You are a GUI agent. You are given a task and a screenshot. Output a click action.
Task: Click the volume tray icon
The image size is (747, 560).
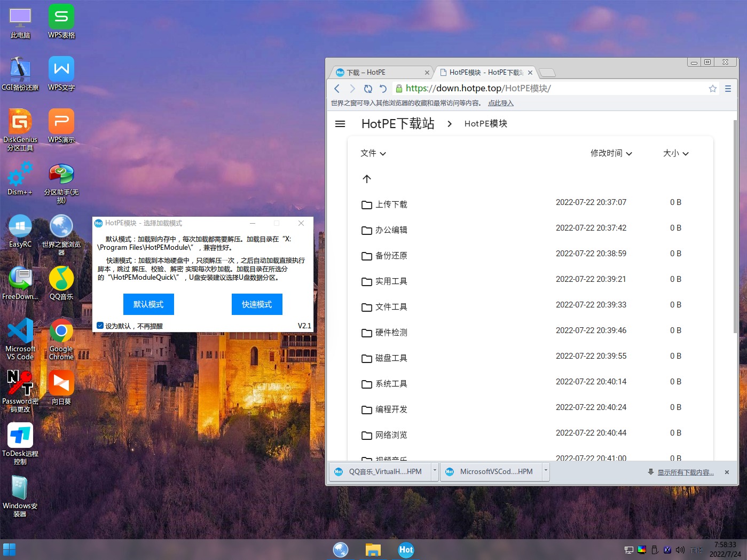coord(680,550)
